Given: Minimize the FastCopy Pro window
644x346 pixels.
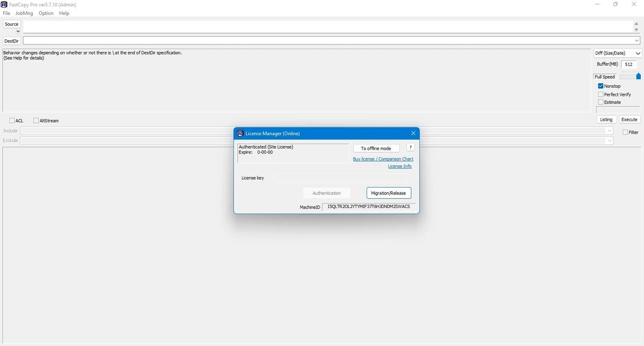Looking at the screenshot, I should (x=597, y=4).
